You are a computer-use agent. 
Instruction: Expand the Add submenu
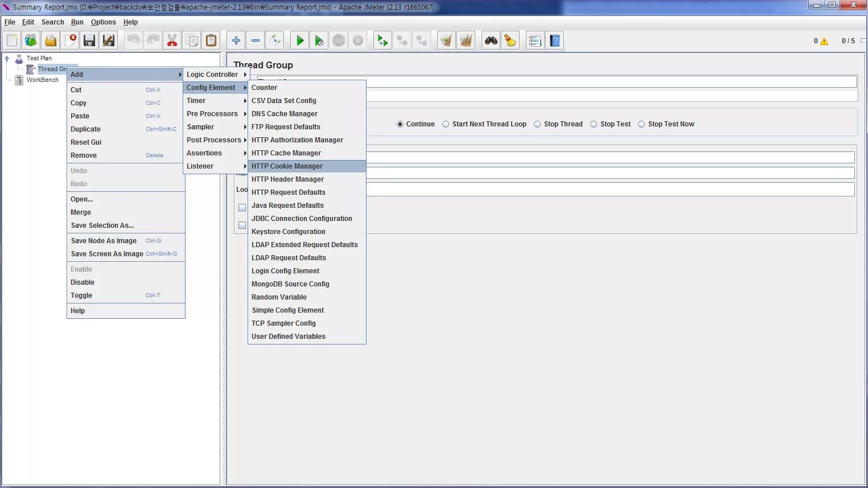(126, 75)
